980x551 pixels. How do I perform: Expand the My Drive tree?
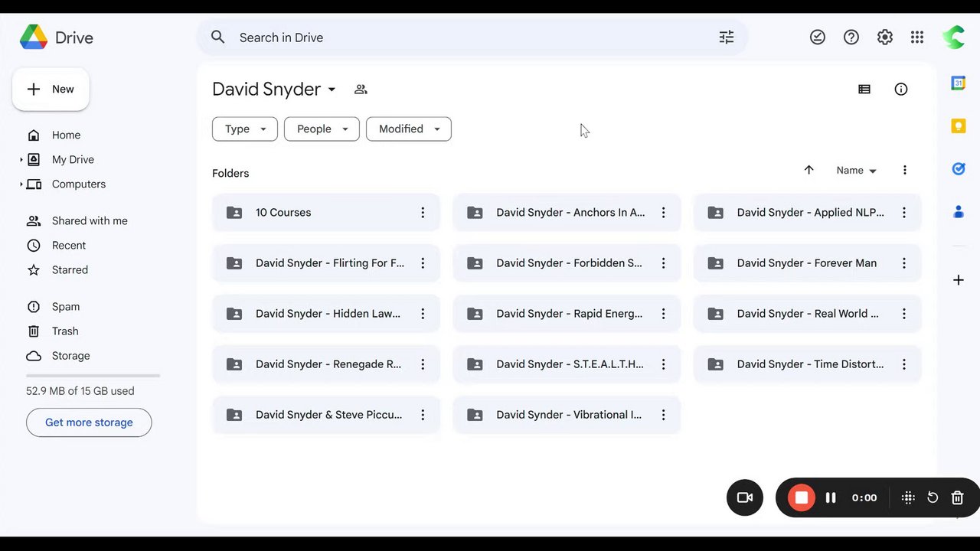point(21,160)
